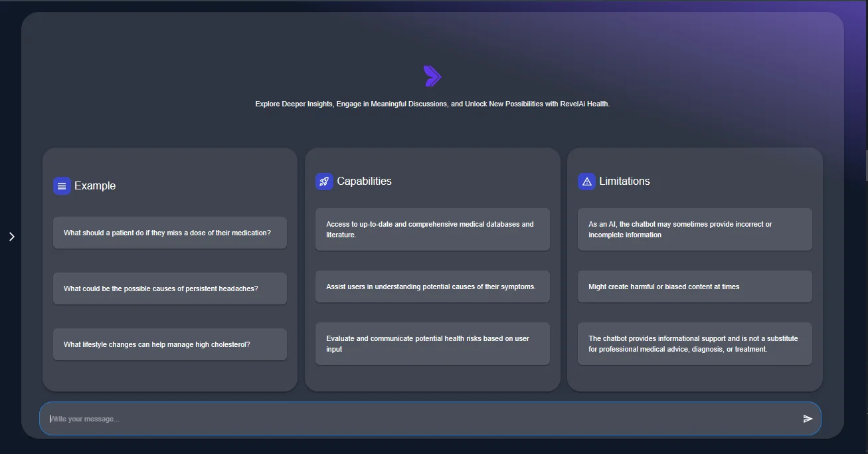Expand the sidebar with the chevron arrow
868x454 pixels.
pyautogui.click(x=11, y=237)
